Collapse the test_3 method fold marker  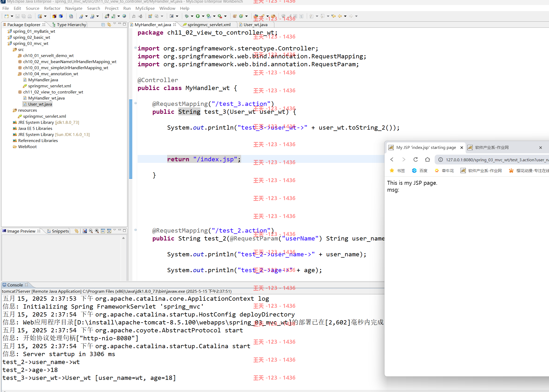tap(135, 103)
